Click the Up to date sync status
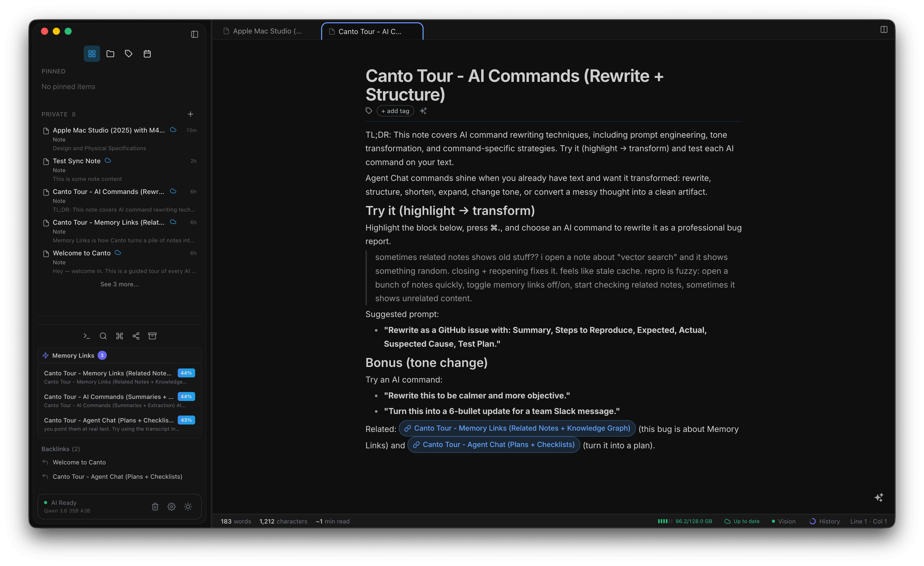924x566 pixels. 742,521
